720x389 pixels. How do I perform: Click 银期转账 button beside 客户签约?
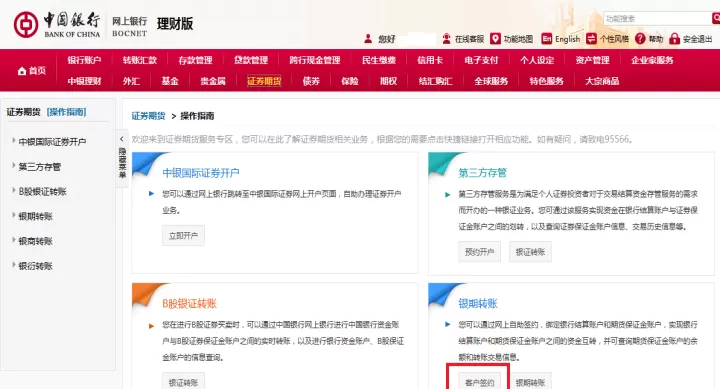coord(530,382)
